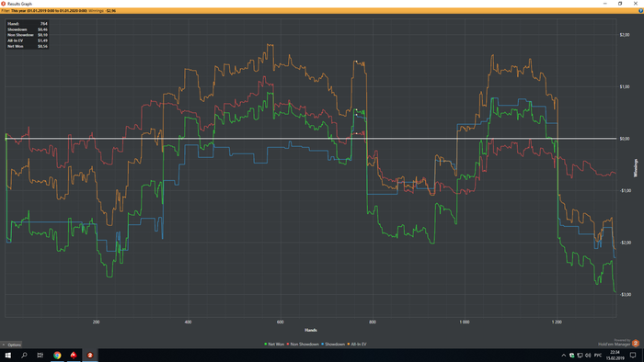
Task: Click the All-In EV row in the stats box
Action: (x=28, y=40)
